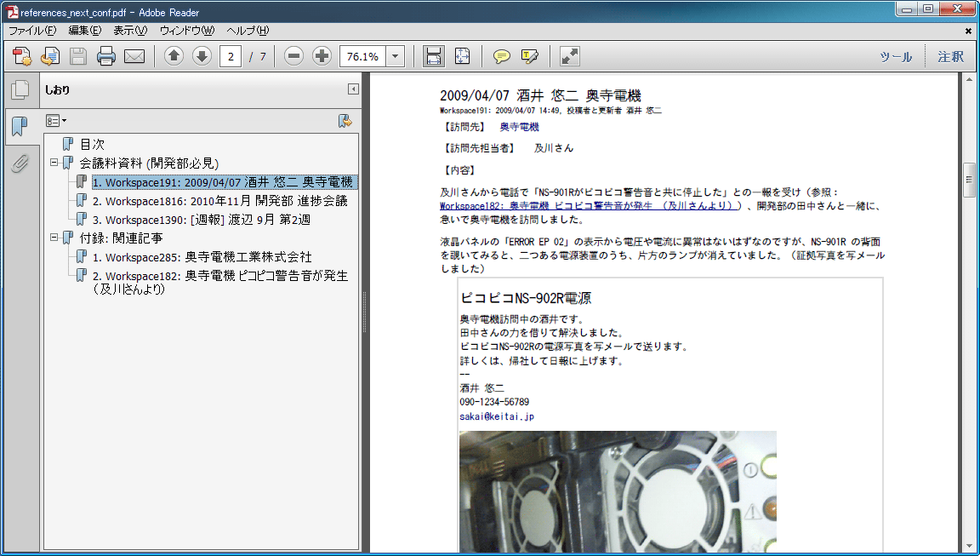This screenshot has width=980, height=556.
Task: Add a sticky note comment
Action: click(501, 56)
